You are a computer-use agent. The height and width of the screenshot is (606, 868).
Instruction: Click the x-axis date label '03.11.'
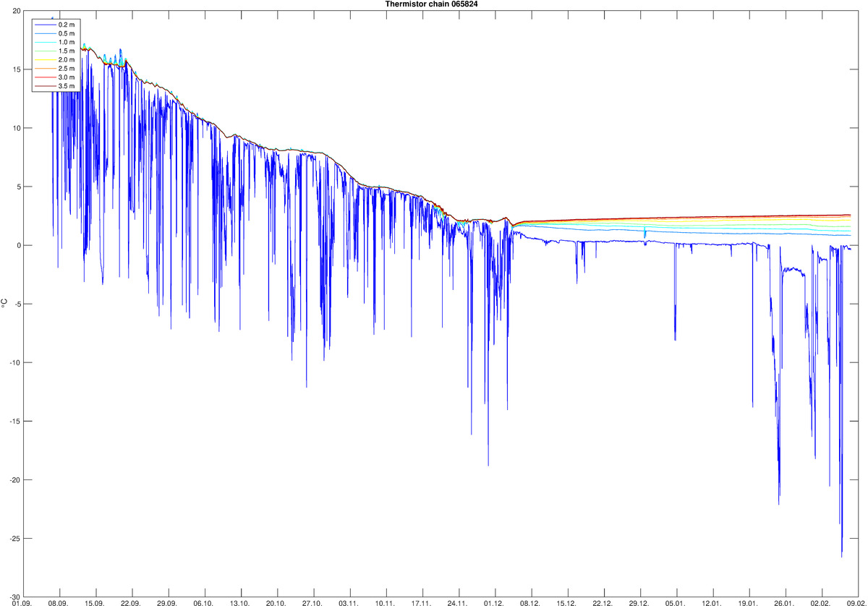pos(349,602)
